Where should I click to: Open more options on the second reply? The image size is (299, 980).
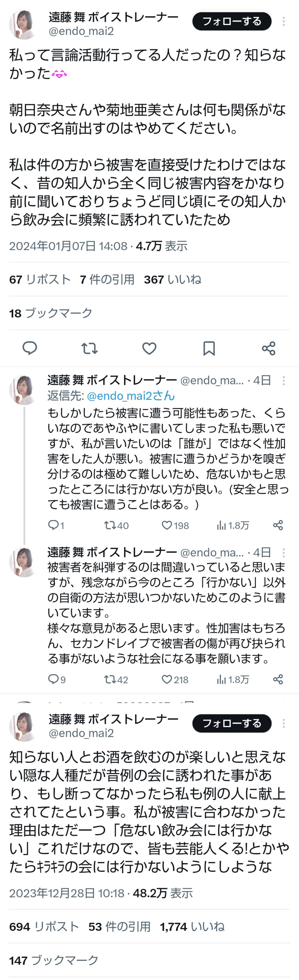(x=283, y=552)
